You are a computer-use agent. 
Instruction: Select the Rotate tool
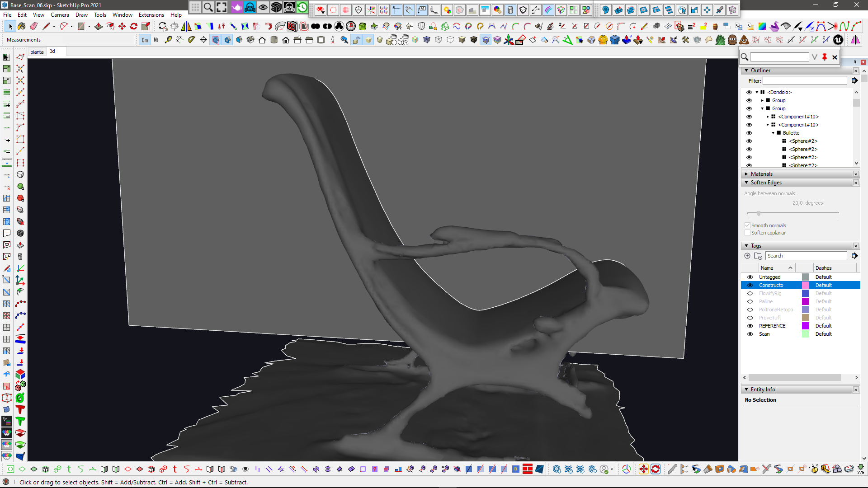pyautogui.click(x=134, y=26)
